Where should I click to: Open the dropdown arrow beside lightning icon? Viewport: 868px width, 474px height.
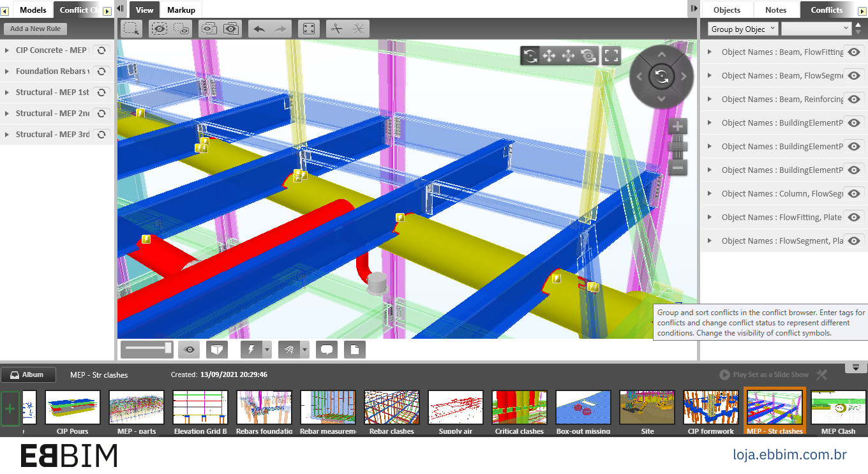pyautogui.click(x=267, y=350)
